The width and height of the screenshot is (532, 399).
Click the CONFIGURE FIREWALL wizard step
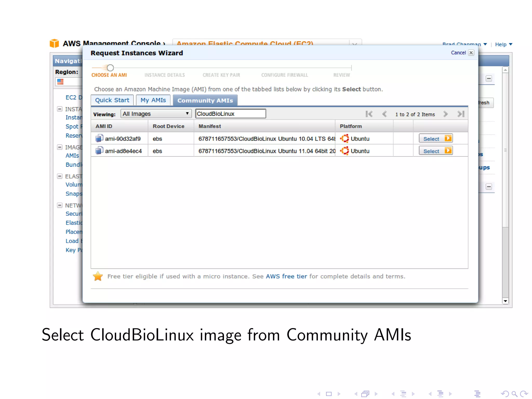pyautogui.click(x=285, y=75)
